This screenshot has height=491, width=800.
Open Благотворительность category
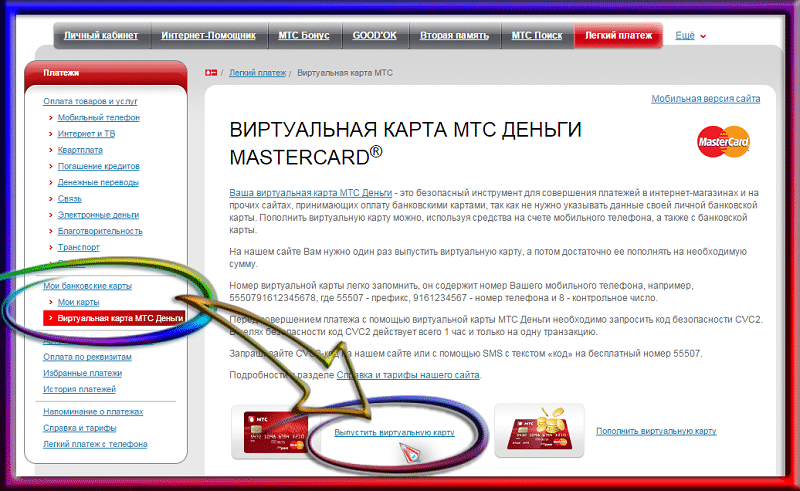pos(100,231)
